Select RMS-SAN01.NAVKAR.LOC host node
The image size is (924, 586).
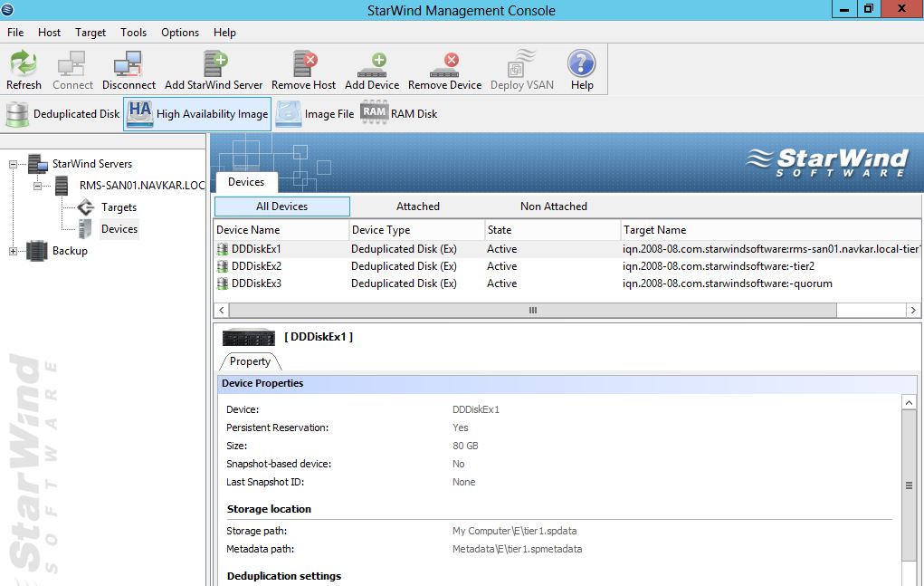tap(142, 185)
